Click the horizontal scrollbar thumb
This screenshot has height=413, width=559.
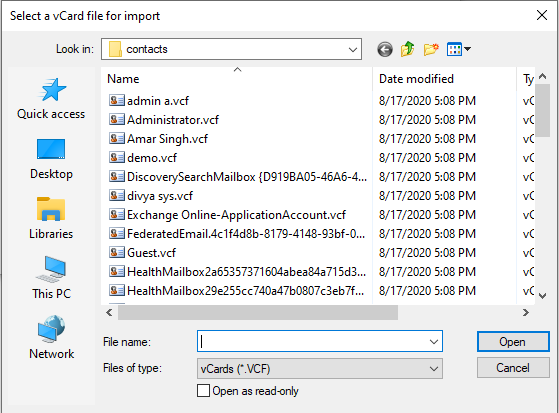point(258,312)
